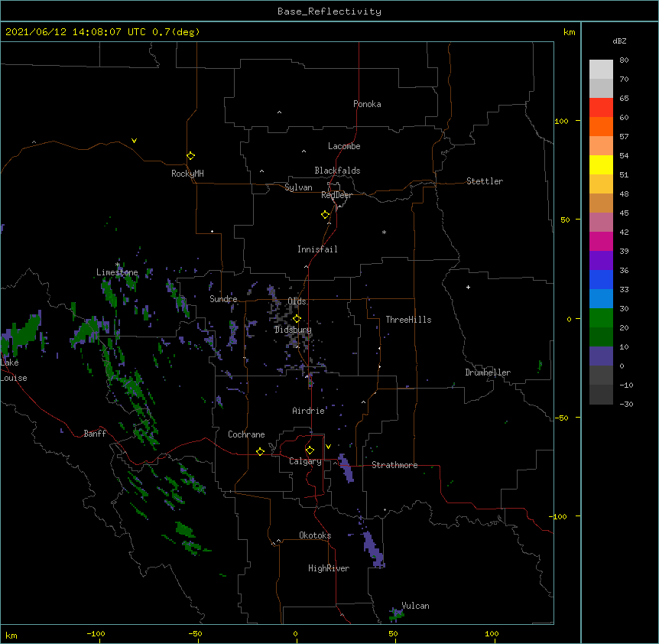Click the Airdrie city label

pos(309,411)
